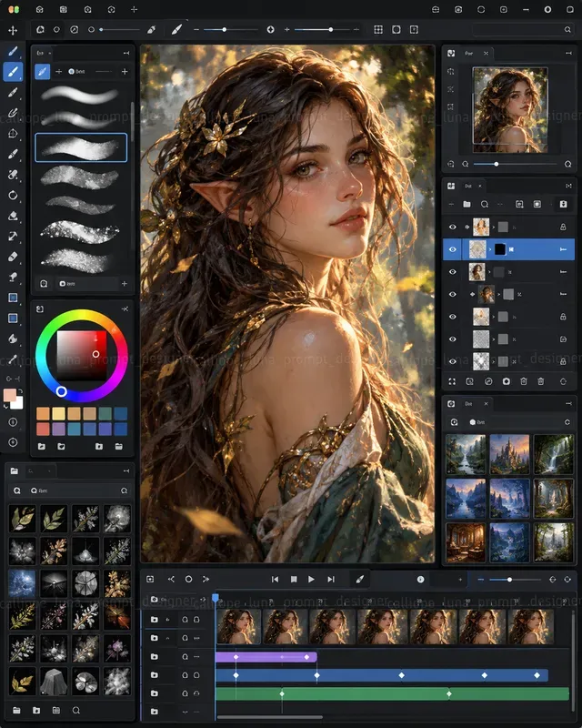This screenshot has height=728, width=582.
Task: Click the brush icon in the timeline toolbar
Action: click(x=360, y=579)
